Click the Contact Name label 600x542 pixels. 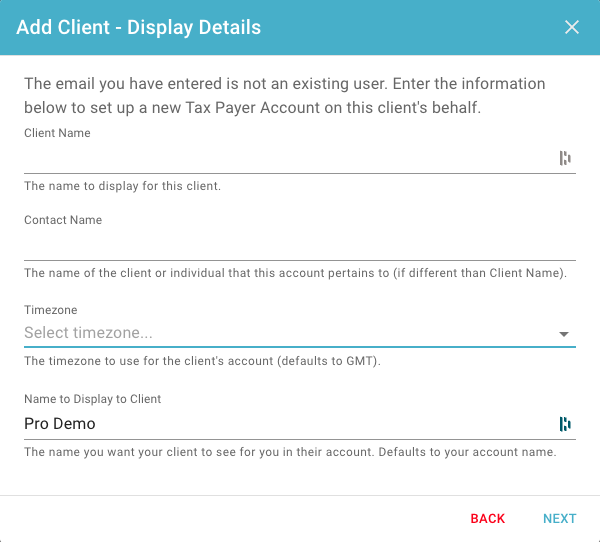pos(63,220)
